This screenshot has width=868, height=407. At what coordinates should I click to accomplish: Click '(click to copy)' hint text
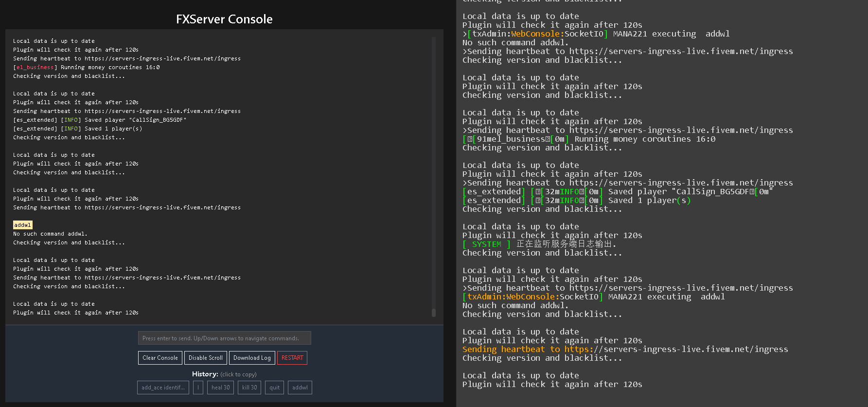click(x=238, y=374)
